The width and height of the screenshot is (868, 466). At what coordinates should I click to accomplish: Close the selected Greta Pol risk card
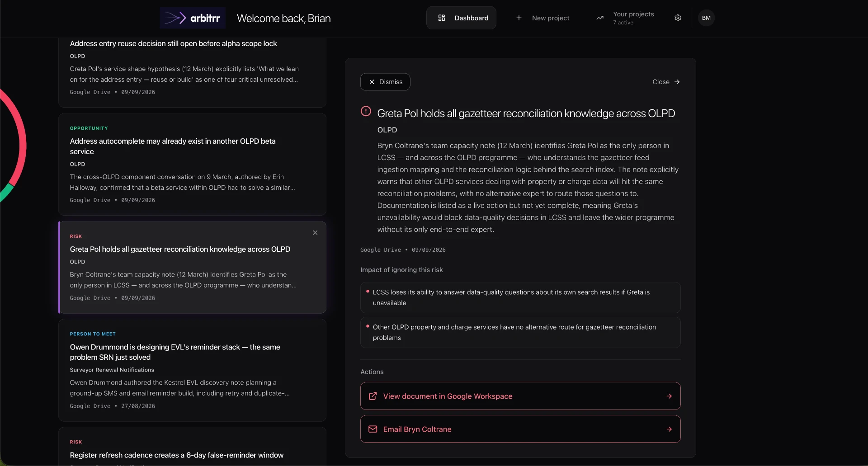pos(315,233)
